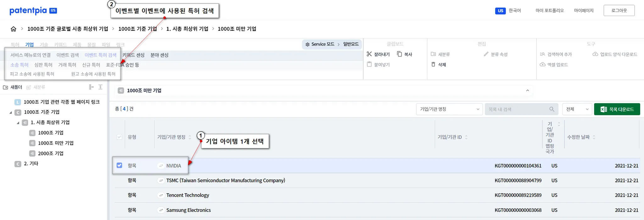Viewport: 644px width, 220px height.
Task: Open the 이벤트 검색 menu item
Action: pos(68,55)
